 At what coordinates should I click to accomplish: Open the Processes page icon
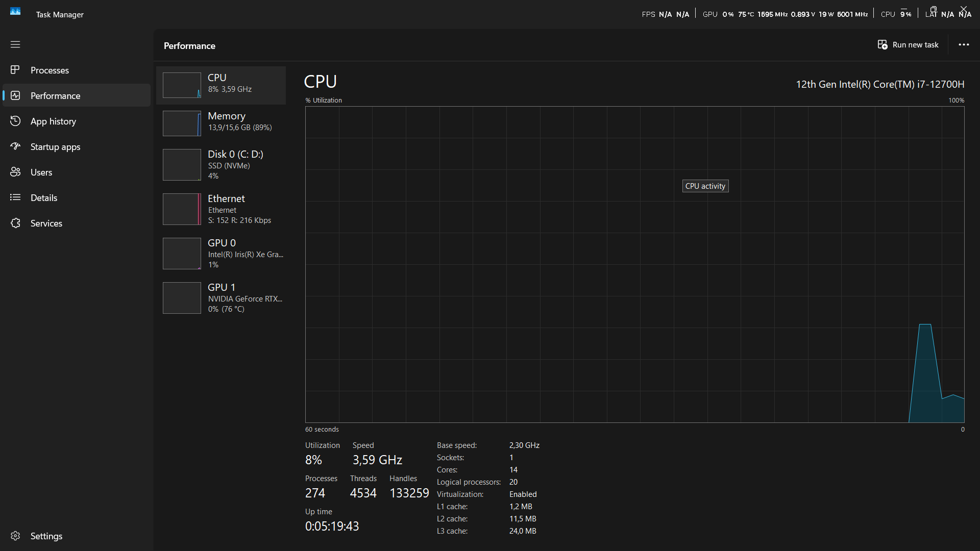(15, 70)
